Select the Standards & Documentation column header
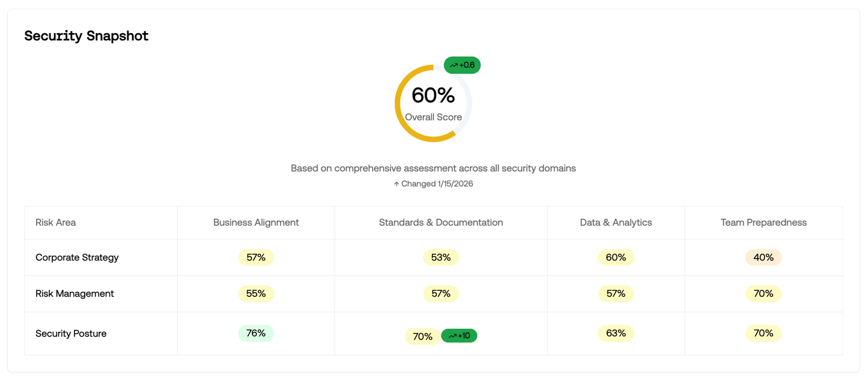The width and height of the screenshot is (868, 381). tap(441, 223)
